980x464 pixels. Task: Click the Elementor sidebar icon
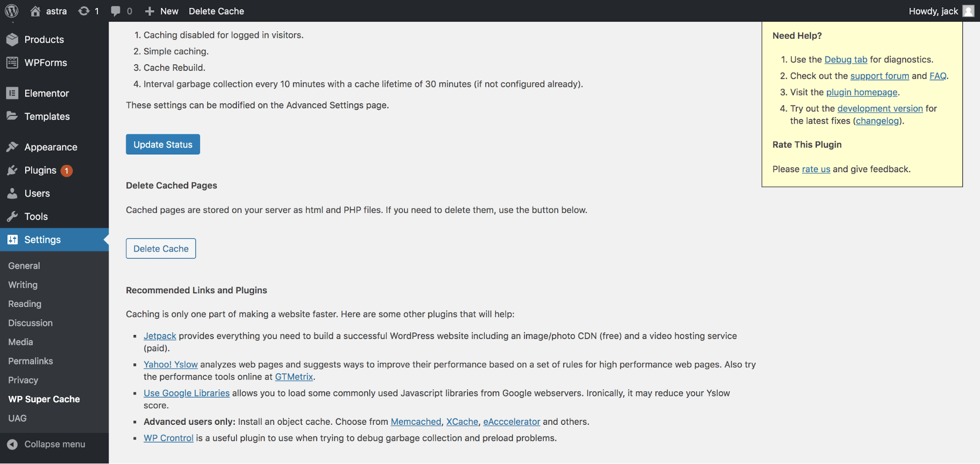(x=12, y=93)
